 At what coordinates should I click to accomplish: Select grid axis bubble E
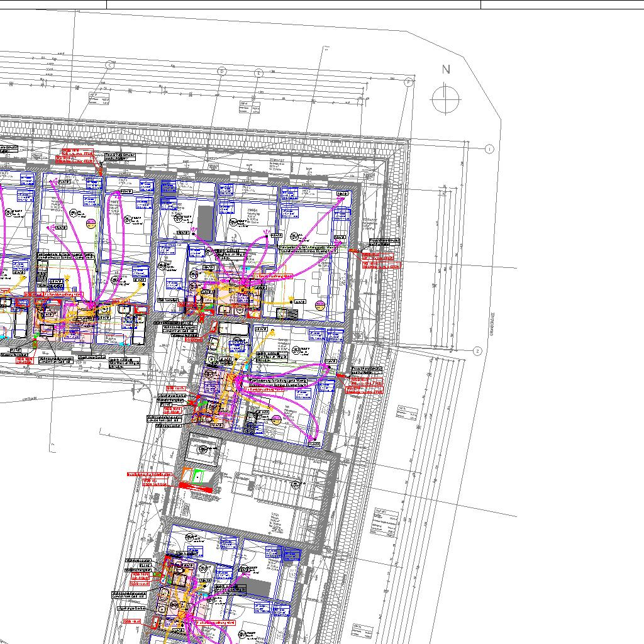tap(258, 73)
